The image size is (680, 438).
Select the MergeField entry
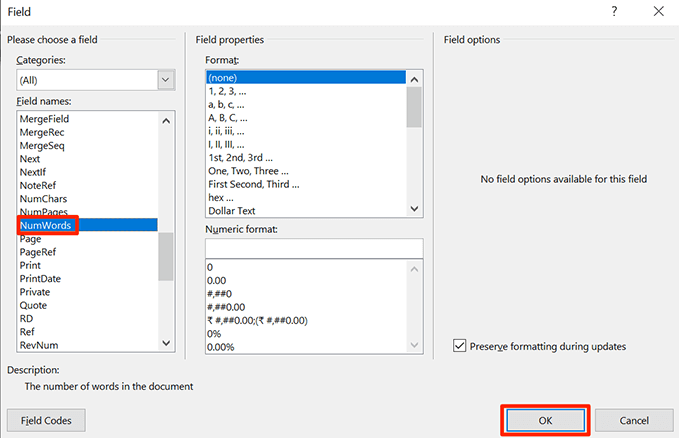44,119
